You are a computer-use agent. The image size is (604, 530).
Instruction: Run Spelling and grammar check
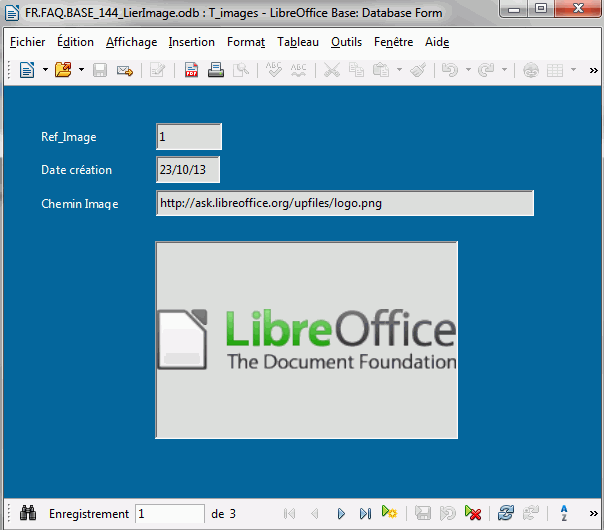(274, 70)
